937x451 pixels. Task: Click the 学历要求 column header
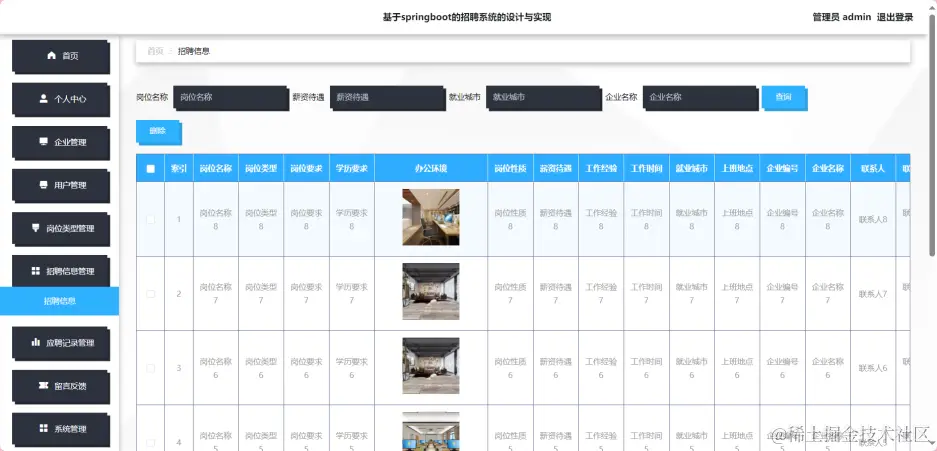click(x=351, y=168)
